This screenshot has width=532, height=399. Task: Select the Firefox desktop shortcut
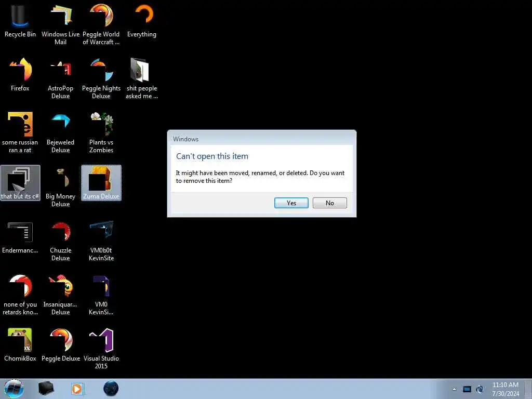20,74
